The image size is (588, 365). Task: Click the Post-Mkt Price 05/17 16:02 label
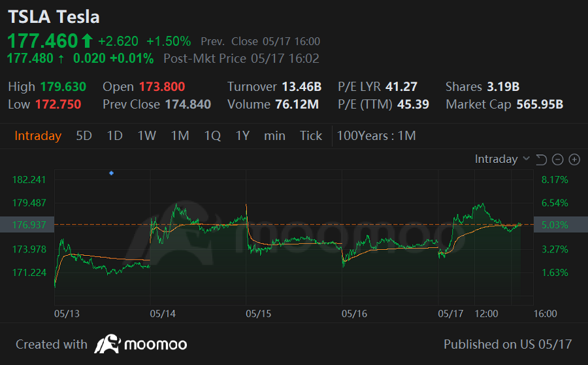[242, 59]
